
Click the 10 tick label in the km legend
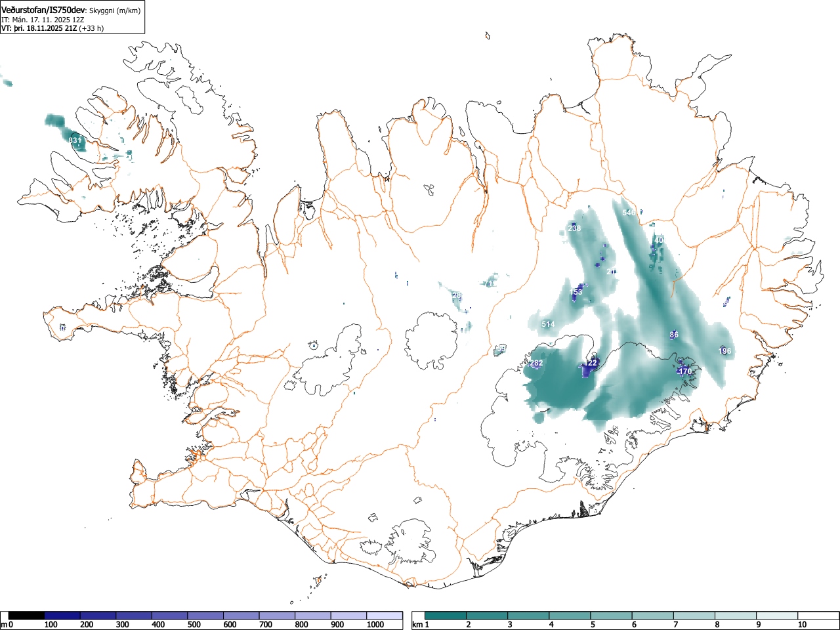(802, 625)
